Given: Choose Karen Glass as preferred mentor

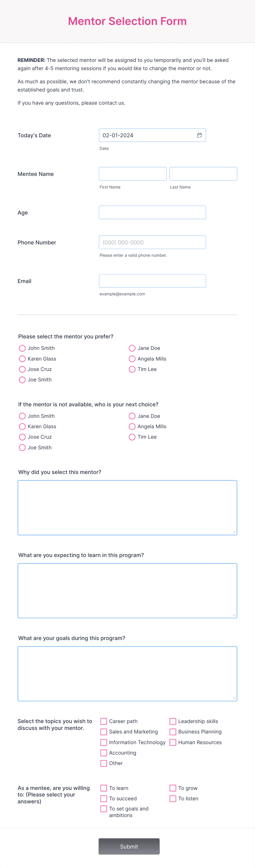Looking at the screenshot, I should pyautogui.click(x=22, y=359).
